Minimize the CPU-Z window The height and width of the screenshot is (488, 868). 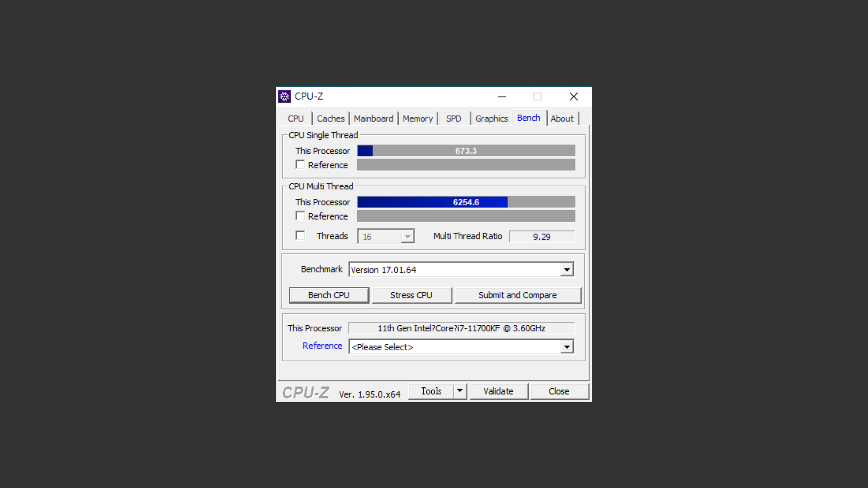pyautogui.click(x=502, y=96)
